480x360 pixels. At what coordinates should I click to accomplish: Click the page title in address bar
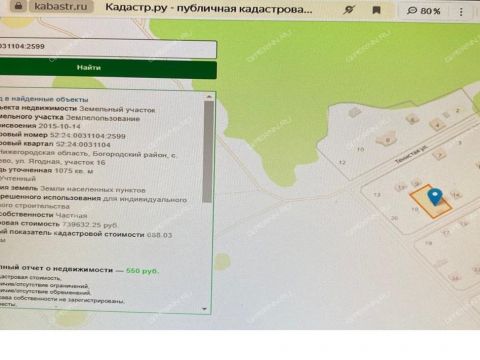tap(209, 8)
